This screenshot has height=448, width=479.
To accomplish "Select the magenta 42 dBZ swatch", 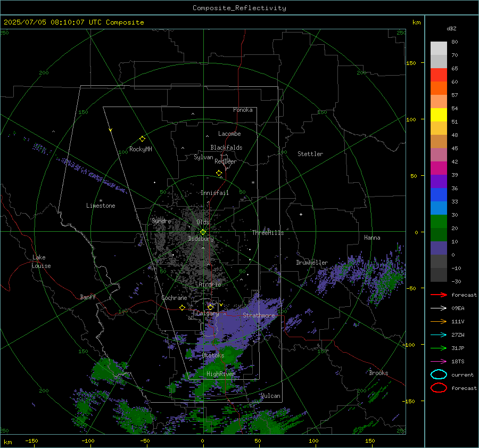I will point(439,168).
